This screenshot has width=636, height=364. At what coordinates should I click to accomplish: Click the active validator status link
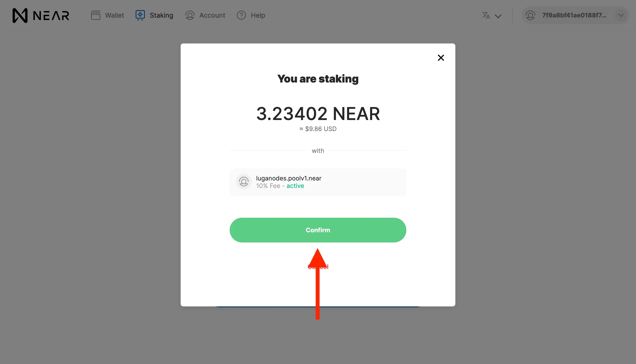[295, 186]
